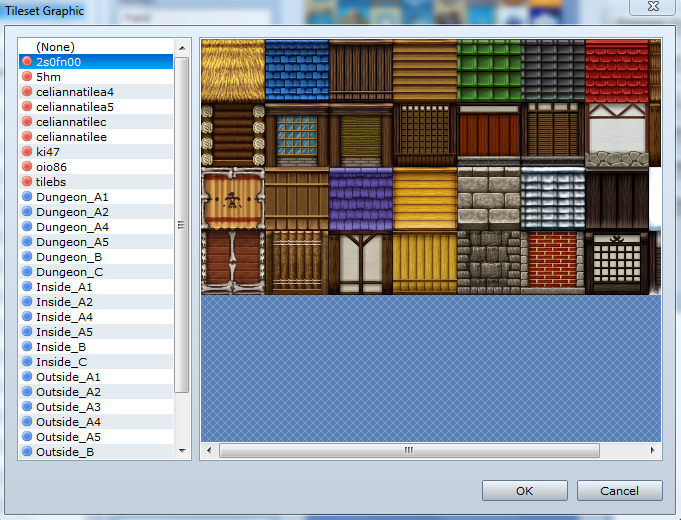Click the purple shingle roof tile

pyautogui.click(x=361, y=199)
